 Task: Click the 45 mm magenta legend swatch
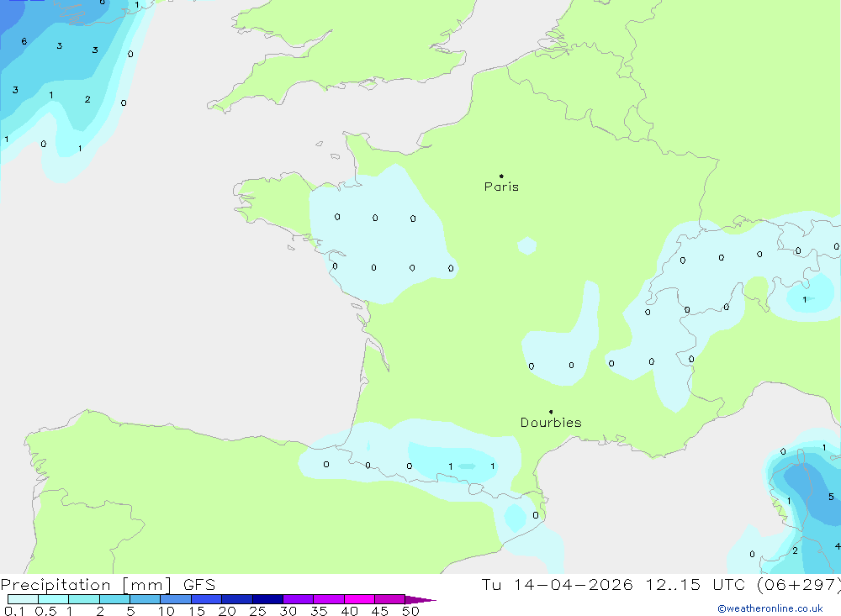click(x=389, y=599)
